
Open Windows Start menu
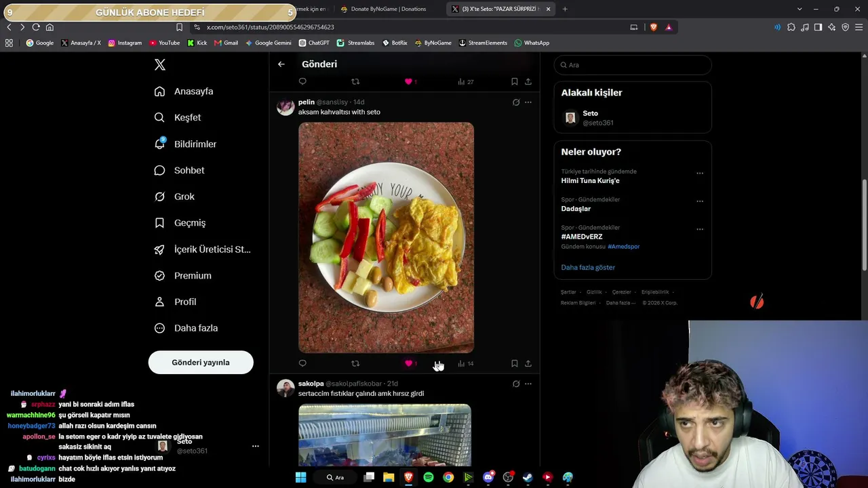pos(300,477)
